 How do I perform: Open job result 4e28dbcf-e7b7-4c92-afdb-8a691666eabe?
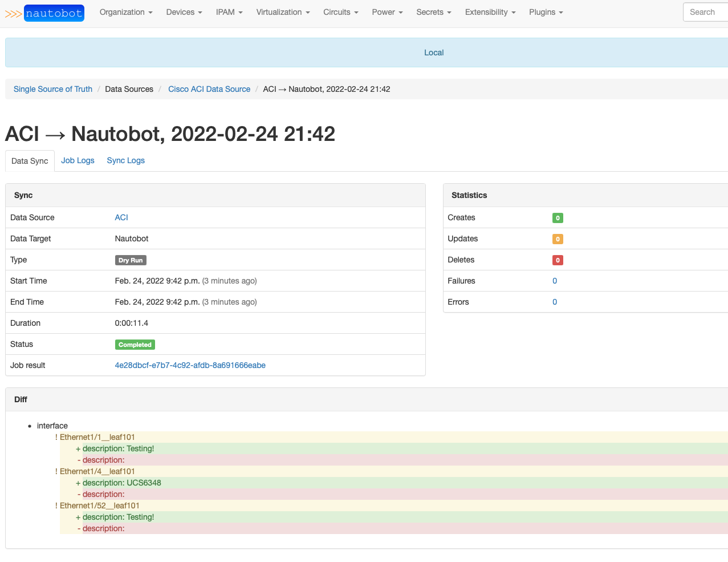tap(190, 365)
